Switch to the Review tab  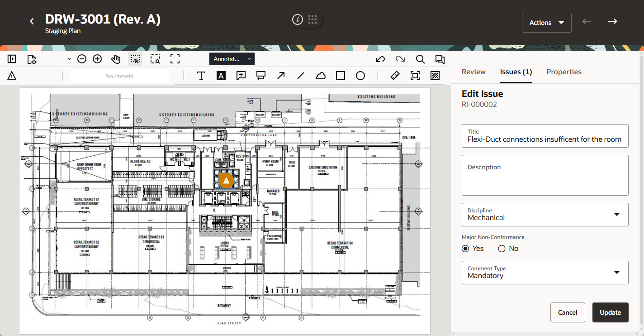click(474, 72)
